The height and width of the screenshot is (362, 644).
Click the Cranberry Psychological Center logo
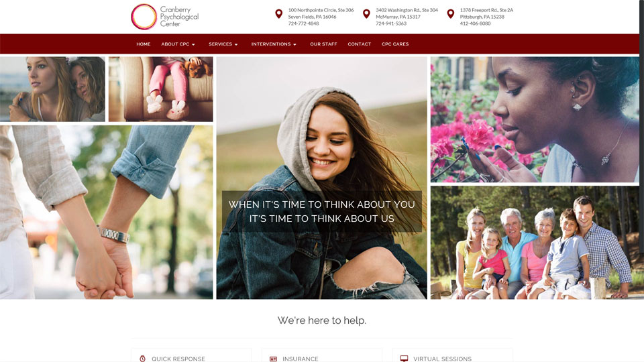[165, 17]
